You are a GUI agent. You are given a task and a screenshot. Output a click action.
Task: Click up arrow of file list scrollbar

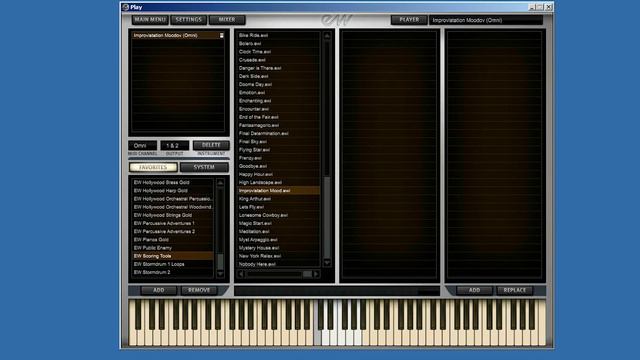[x=327, y=36]
